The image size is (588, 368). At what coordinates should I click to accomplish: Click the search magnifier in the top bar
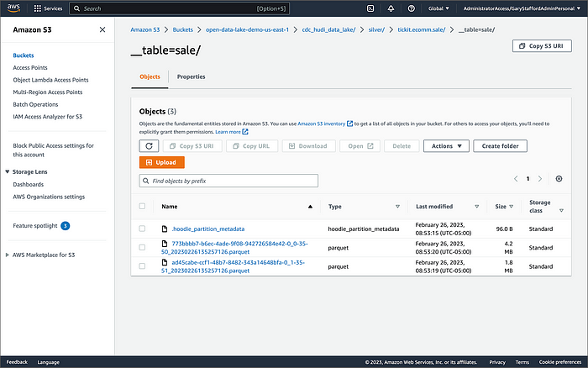click(x=77, y=8)
